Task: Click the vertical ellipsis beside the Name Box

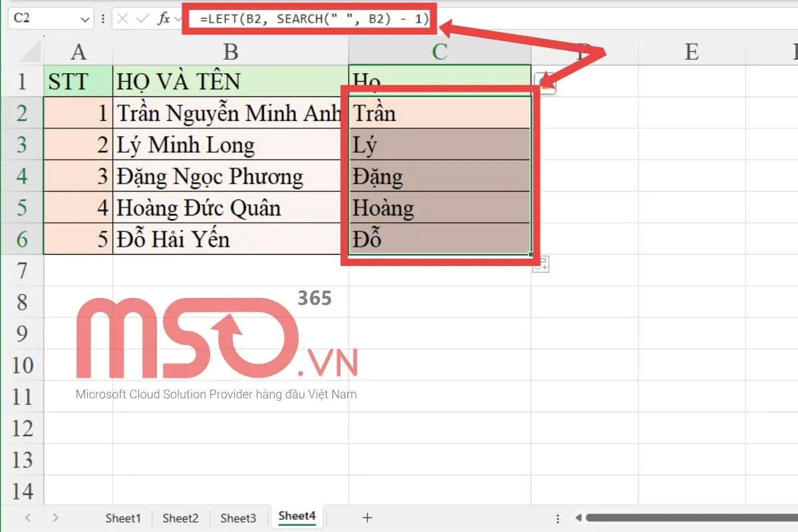Action: (103, 18)
